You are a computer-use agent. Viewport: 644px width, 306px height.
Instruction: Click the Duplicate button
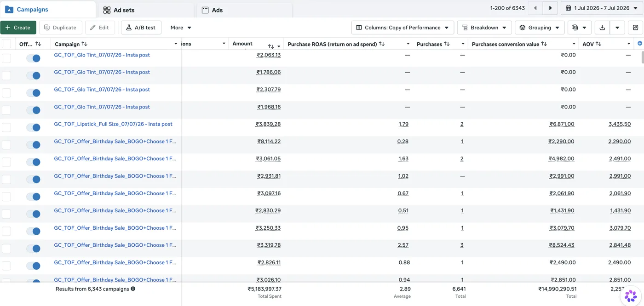(61, 28)
